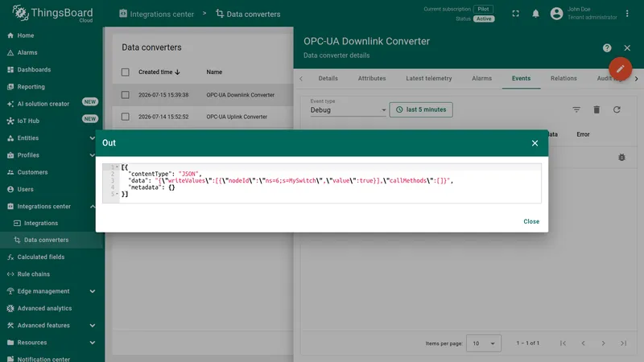Screen dimensions: 644x362
Task: Expand Advanced features menu
Action: (92, 326)
